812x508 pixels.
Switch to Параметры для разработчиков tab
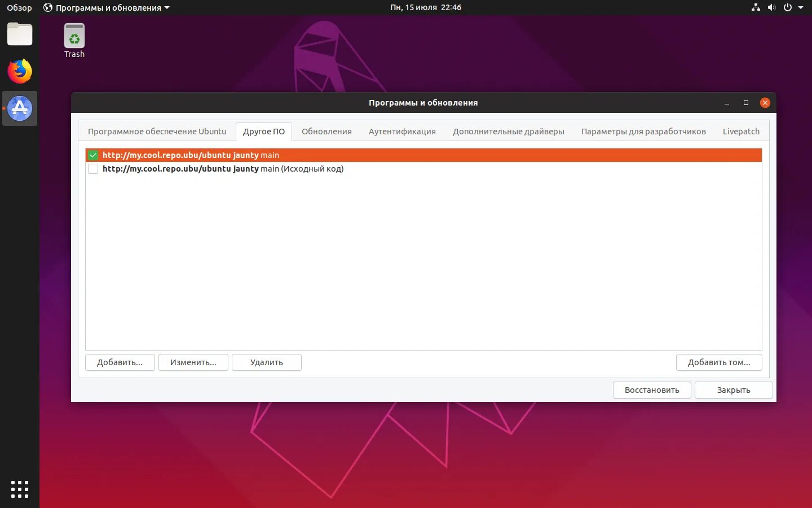tap(643, 132)
